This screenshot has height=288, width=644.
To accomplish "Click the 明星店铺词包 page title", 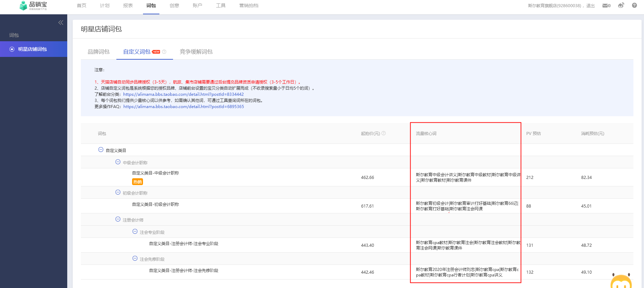I will coord(101,29).
